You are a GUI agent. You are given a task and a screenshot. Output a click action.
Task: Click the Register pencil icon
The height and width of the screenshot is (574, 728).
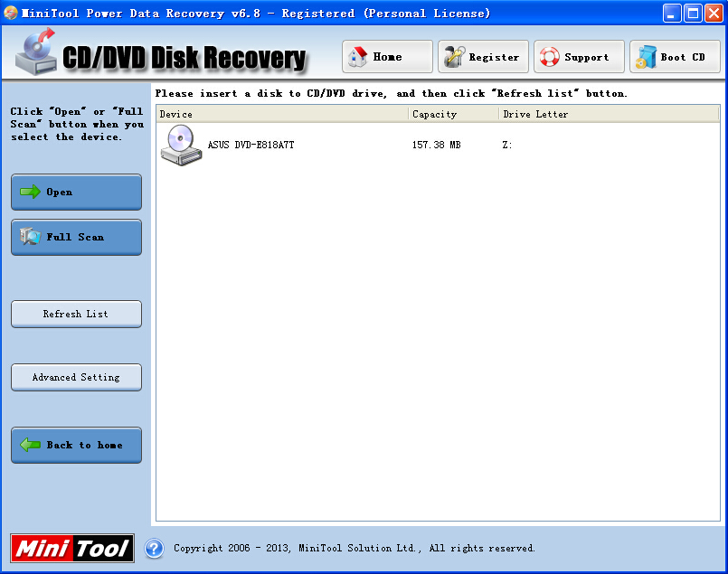[454, 57]
